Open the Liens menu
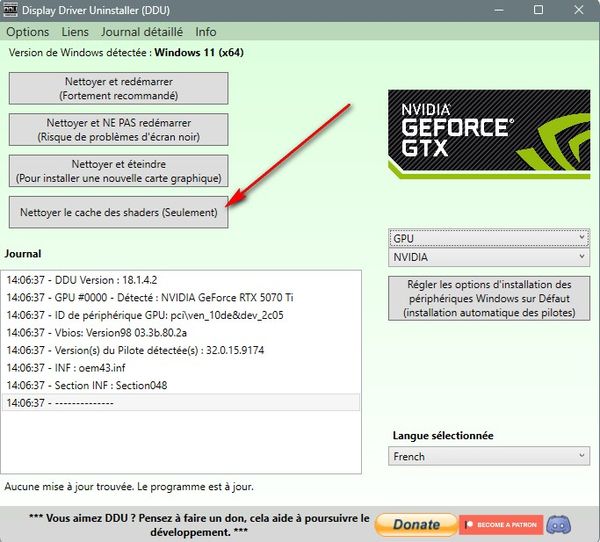Screen dimensions: 600x542 coord(75,32)
